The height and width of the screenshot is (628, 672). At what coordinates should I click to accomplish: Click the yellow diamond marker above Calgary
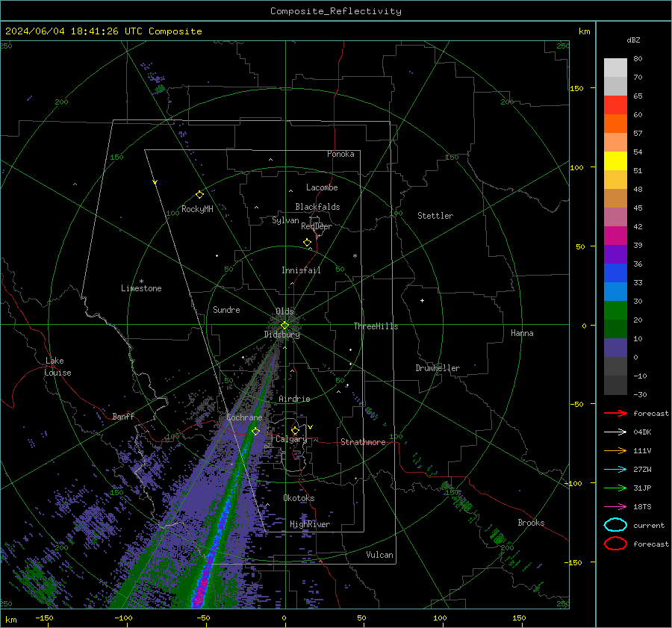295,430
